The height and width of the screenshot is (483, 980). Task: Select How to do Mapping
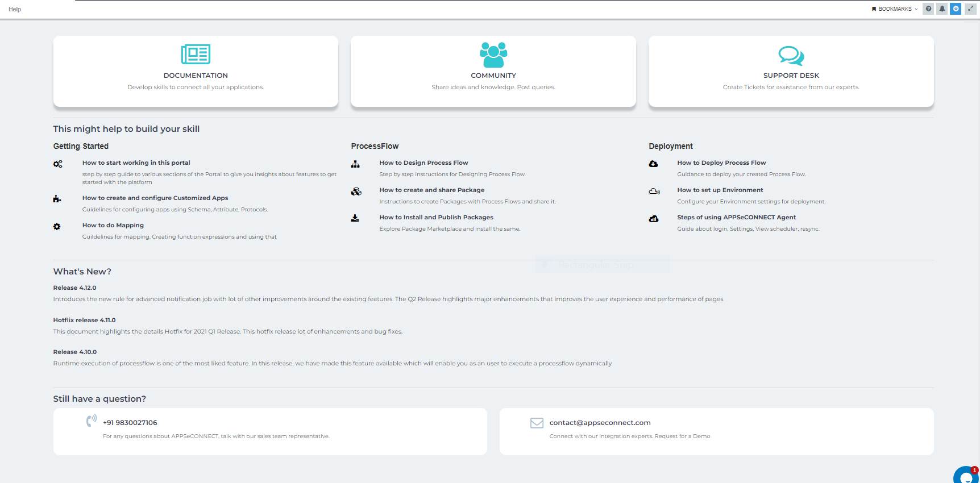[x=113, y=225]
